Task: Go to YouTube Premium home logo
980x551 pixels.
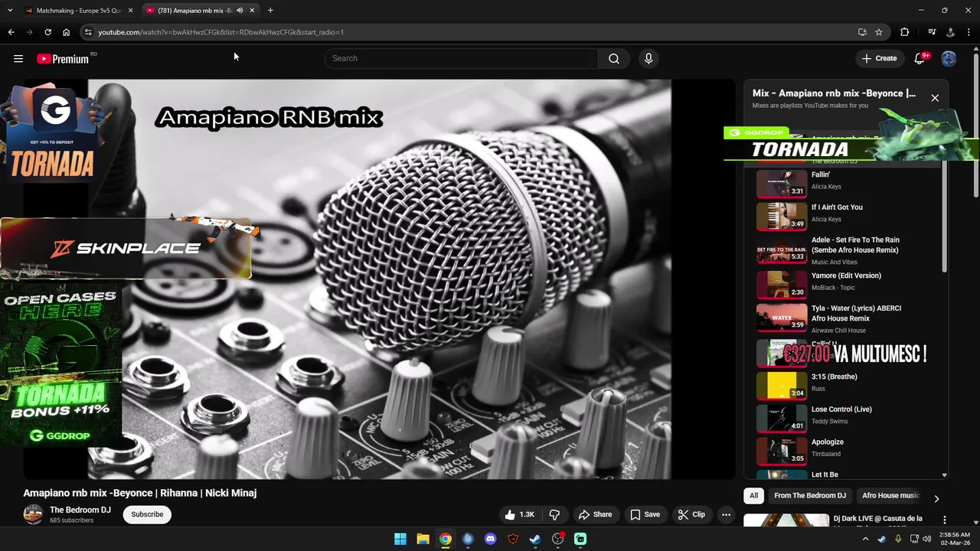Action: [63, 58]
